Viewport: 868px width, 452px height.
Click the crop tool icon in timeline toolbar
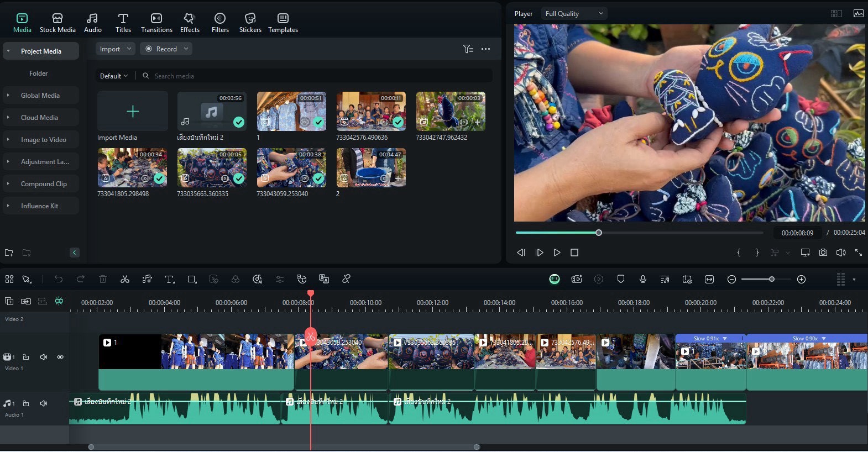[192, 279]
